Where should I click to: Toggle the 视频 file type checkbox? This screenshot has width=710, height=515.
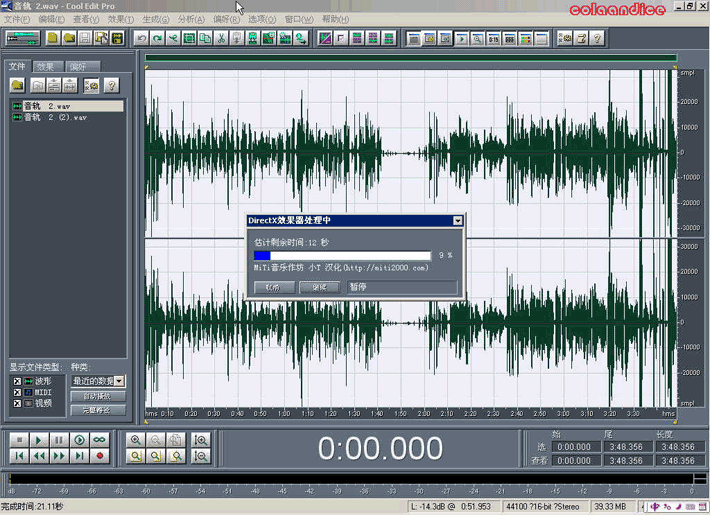click(16, 404)
